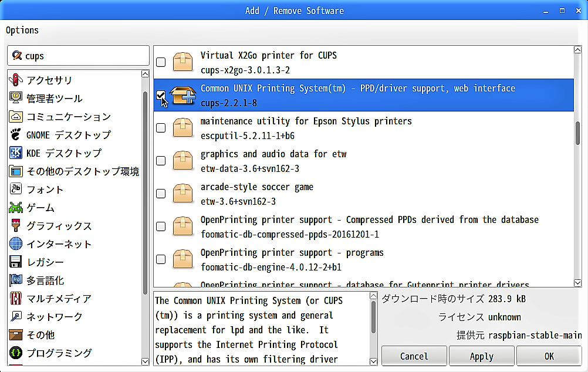Tick the cups-x2go package checkbox
Image resolution: width=588 pixels, height=372 pixels.
(x=161, y=62)
